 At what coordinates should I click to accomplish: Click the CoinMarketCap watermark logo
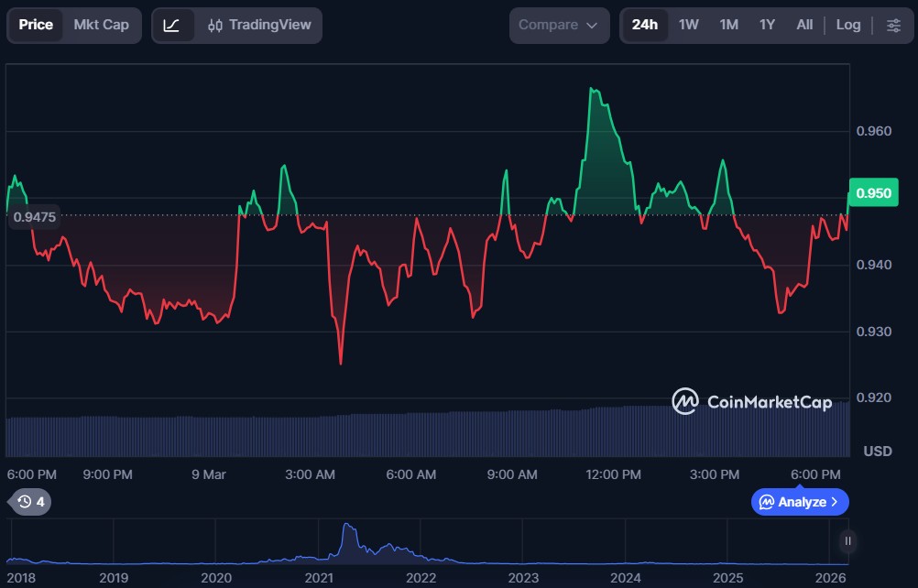751,401
